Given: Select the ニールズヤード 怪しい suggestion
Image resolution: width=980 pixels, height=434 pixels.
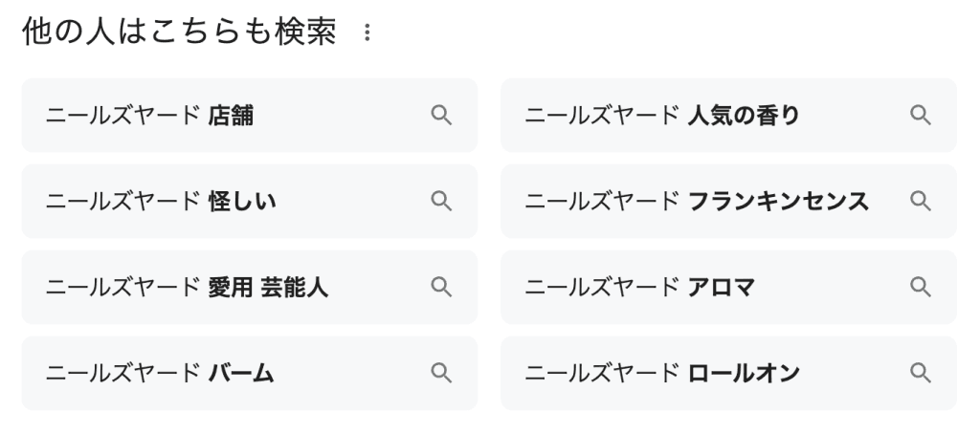Looking at the screenshot, I should [191, 201].
